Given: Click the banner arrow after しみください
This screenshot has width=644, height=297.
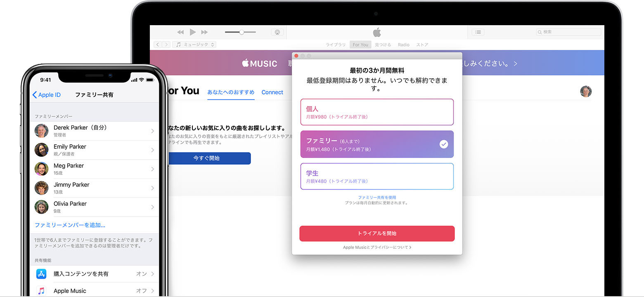Looking at the screenshot, I should 515,64.
